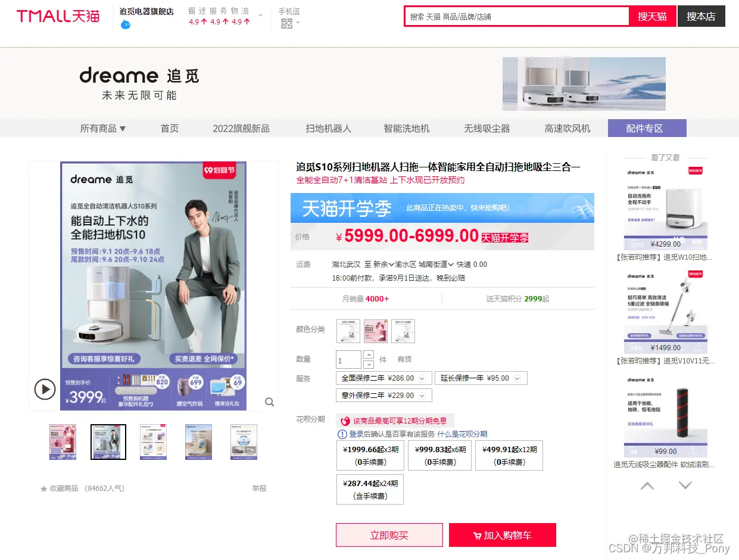Open the 什么是花呗分期 link
The width and height of the screenshot is (739, 560).
pos(462,434)
